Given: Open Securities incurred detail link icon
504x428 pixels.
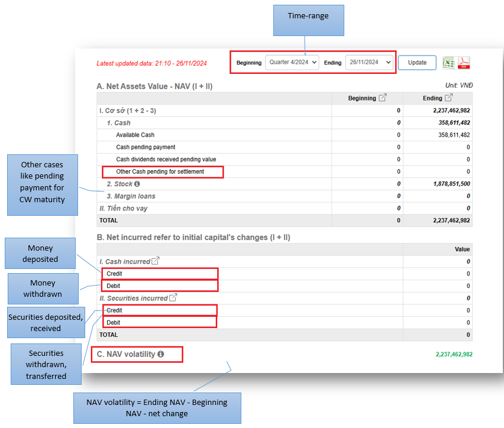Looking at the screenshot, I should tap(173, 298).
